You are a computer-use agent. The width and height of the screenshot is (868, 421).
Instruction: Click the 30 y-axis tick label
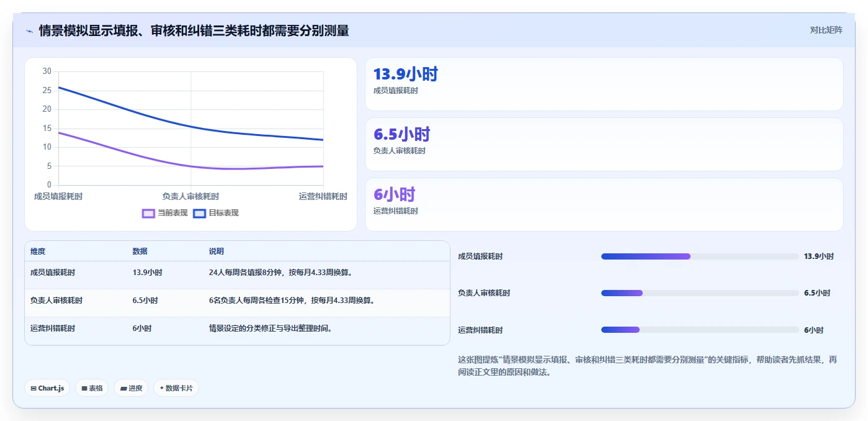pos(47,71)
